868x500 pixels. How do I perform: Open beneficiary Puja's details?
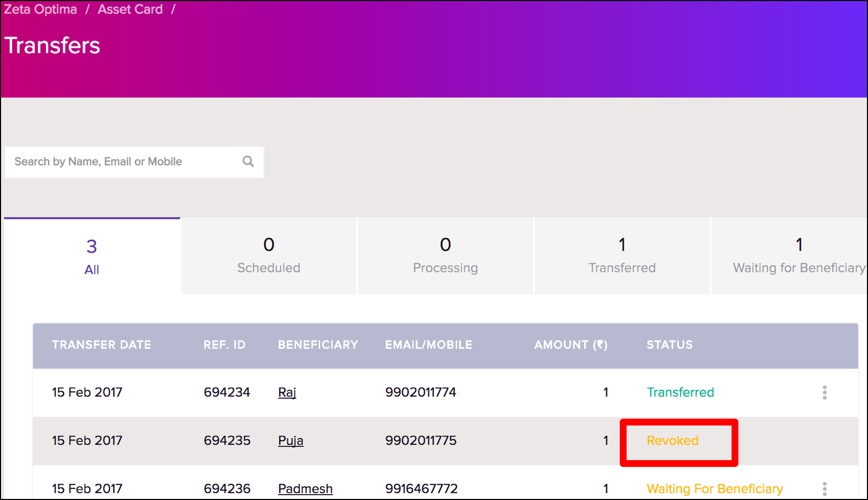(291, 441)
